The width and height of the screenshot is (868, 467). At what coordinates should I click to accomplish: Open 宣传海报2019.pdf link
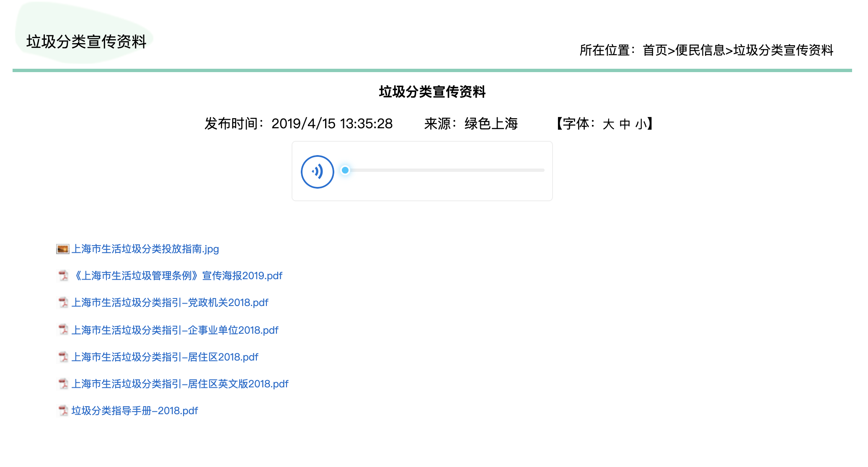click(178, 276)
